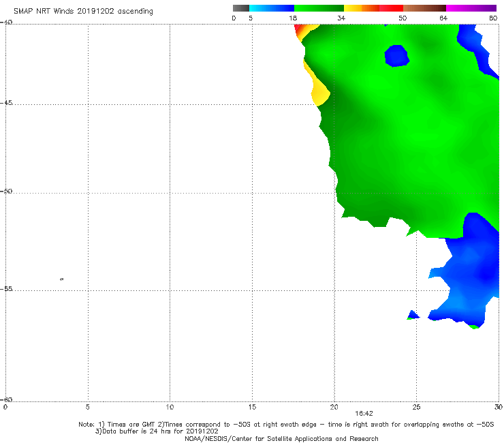This screenshot has height=443, width=504.
Task: Click the small blue triangle patch near longitude 25
Action: point(413,315)
